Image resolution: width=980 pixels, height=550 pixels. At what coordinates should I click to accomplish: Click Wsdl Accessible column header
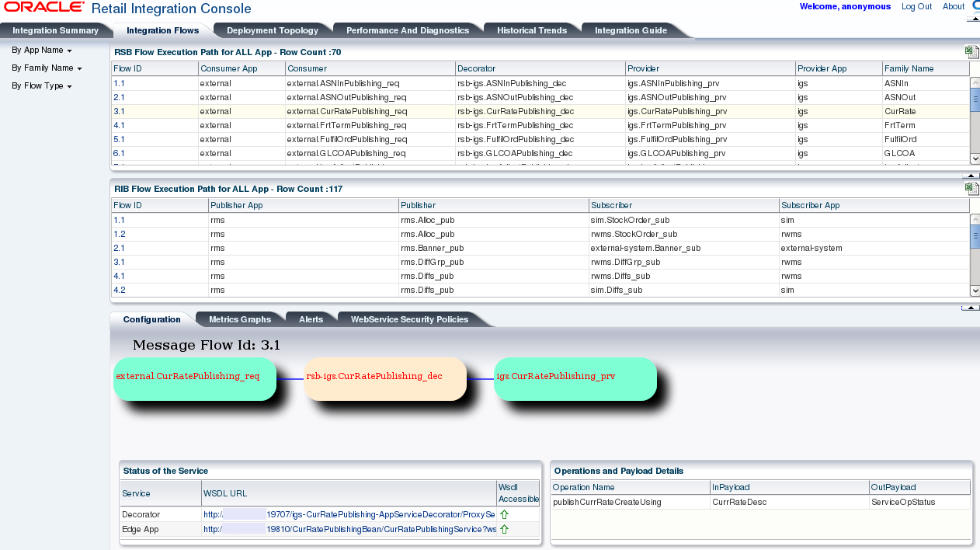pos(518,493)
